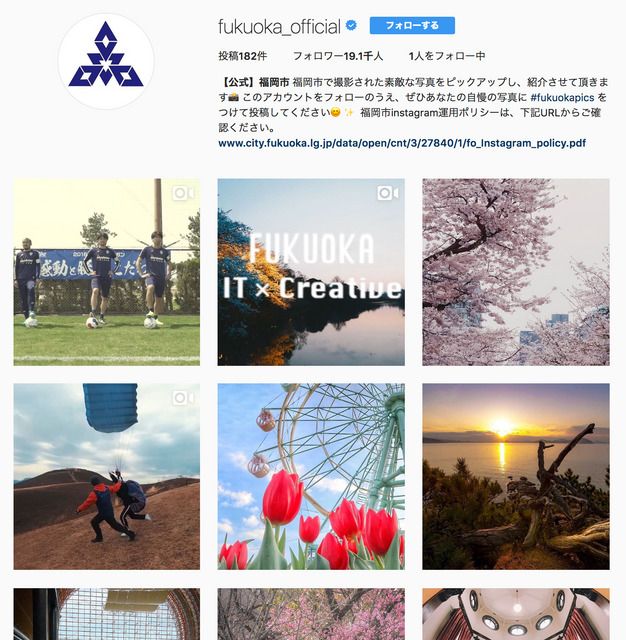Open the glass dome ceiling photo
The width and height of the screenshot is (626, 640).
tap(107, 614)
